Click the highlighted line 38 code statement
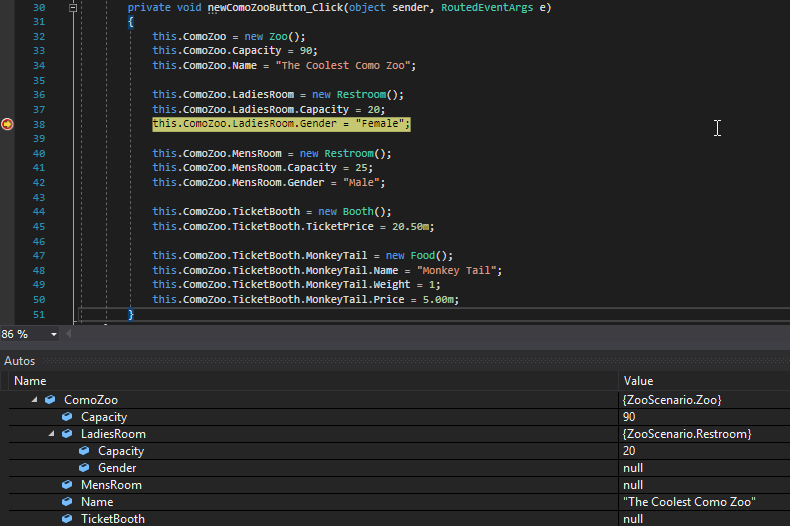 tap(281, 124)
